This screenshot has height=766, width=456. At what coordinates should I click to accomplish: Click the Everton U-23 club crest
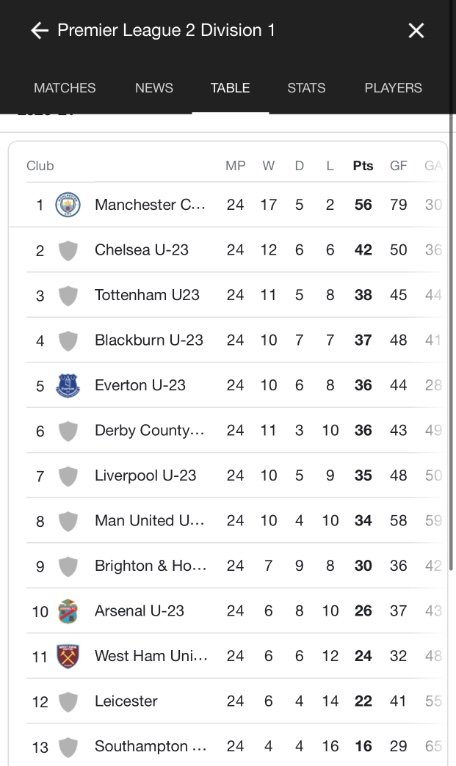tap(68, 385)
